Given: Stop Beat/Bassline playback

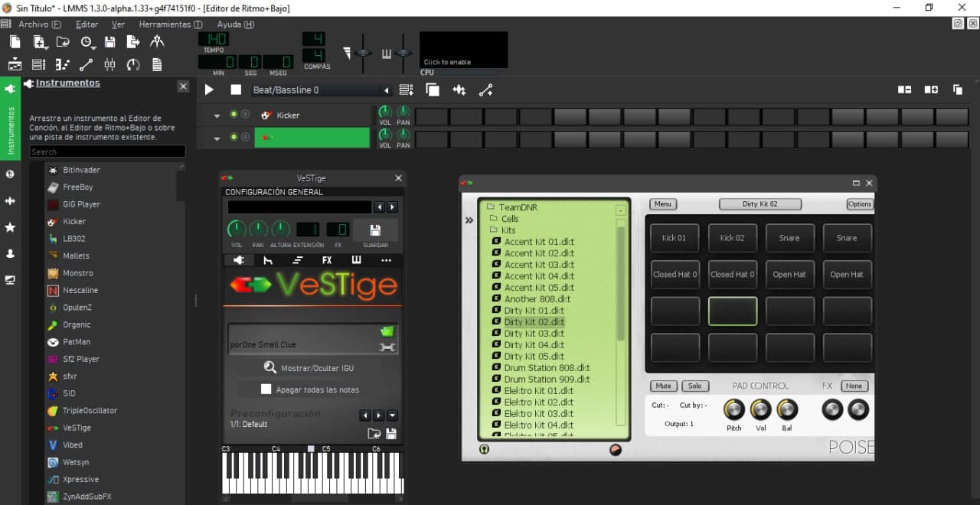Looking at the screenshot, I should pos(236,90).
